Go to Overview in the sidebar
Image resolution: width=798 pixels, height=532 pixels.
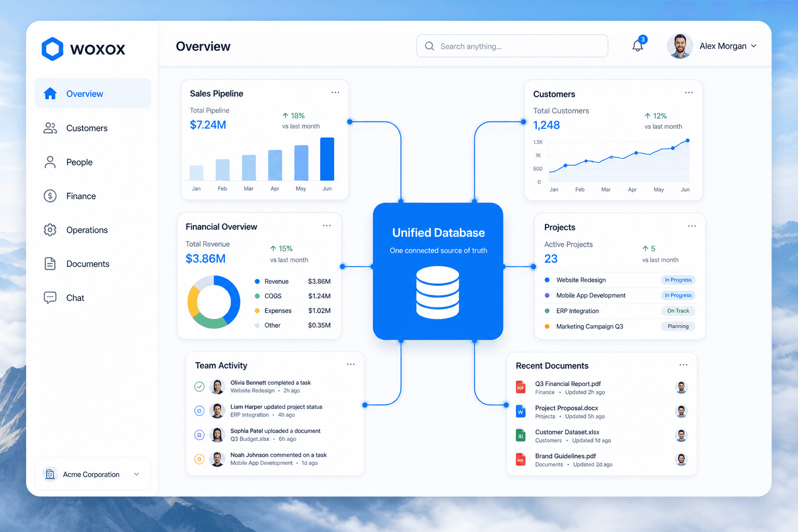coord(93,94)
